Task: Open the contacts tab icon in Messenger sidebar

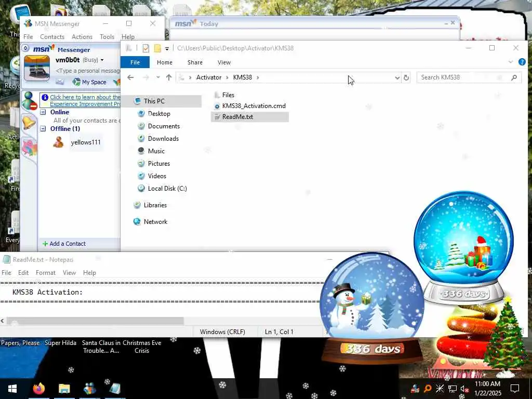Action: pos(29,100)
